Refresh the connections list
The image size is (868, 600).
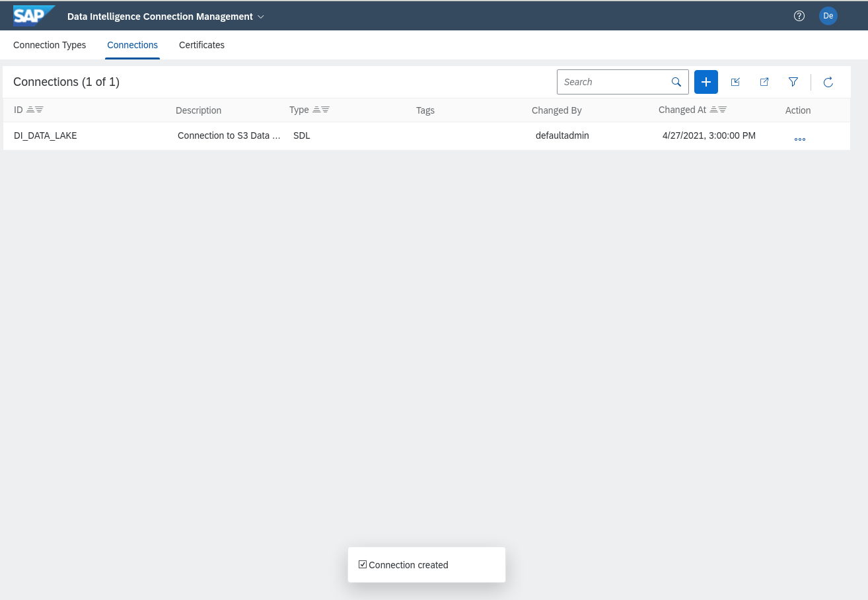[828, 82]
